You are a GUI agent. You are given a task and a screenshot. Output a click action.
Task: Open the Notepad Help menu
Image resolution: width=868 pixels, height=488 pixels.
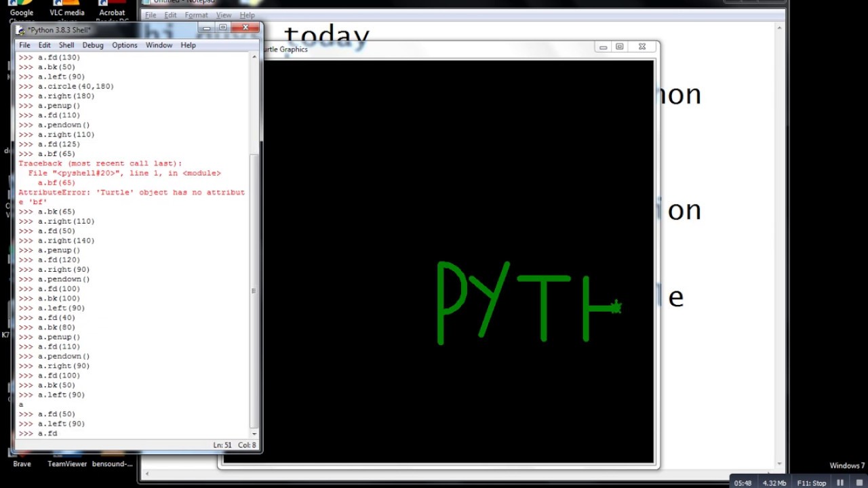pos(248,15)
